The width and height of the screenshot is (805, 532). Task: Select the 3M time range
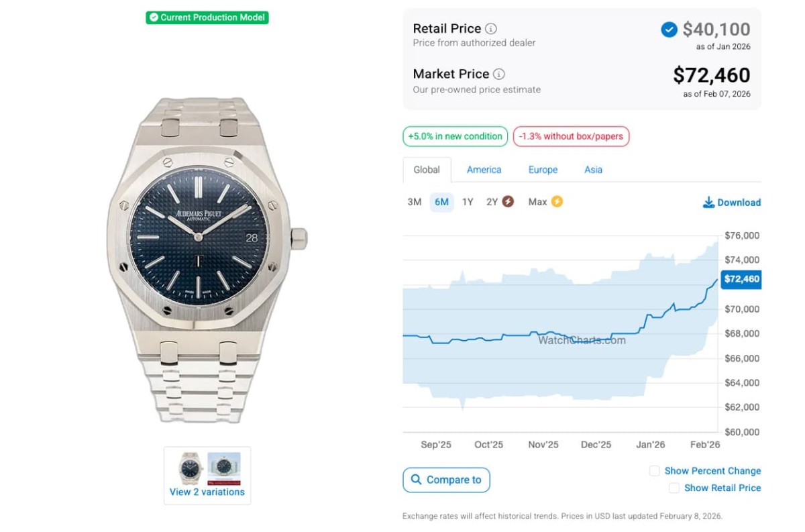[x=415, y=202]
